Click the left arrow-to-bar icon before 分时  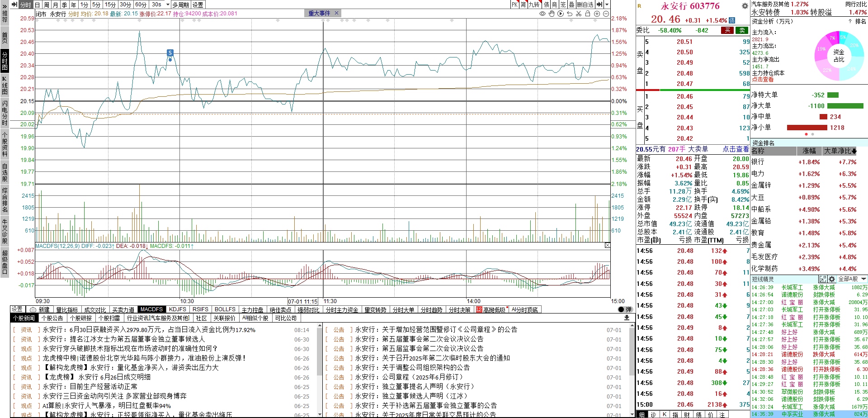(14, 5)
